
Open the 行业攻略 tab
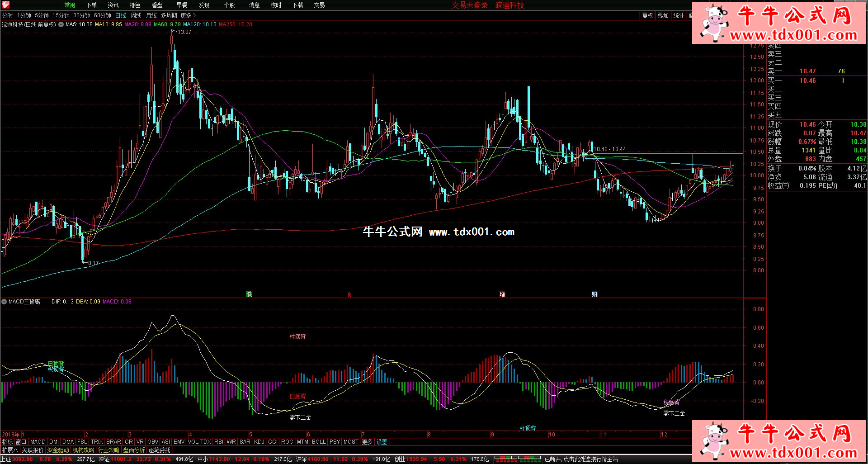(108, 450)
